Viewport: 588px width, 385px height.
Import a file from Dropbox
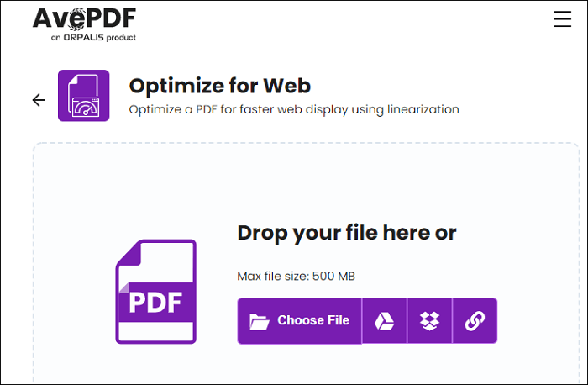click(x=430, y=321)
